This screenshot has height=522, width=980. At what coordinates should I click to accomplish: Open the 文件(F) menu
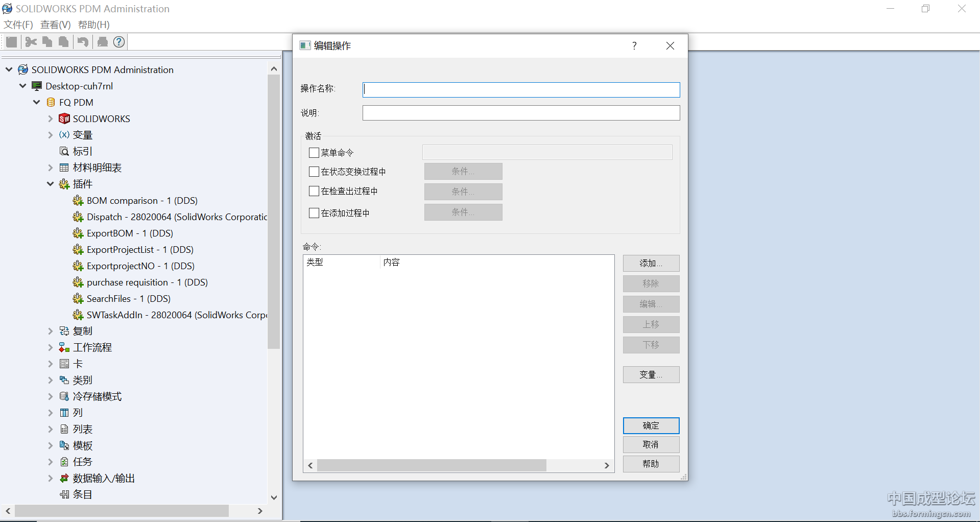(18, 25)
